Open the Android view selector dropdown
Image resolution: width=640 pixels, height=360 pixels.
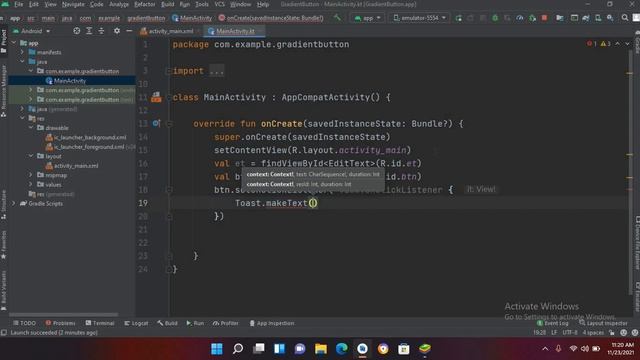click(32, 31)
